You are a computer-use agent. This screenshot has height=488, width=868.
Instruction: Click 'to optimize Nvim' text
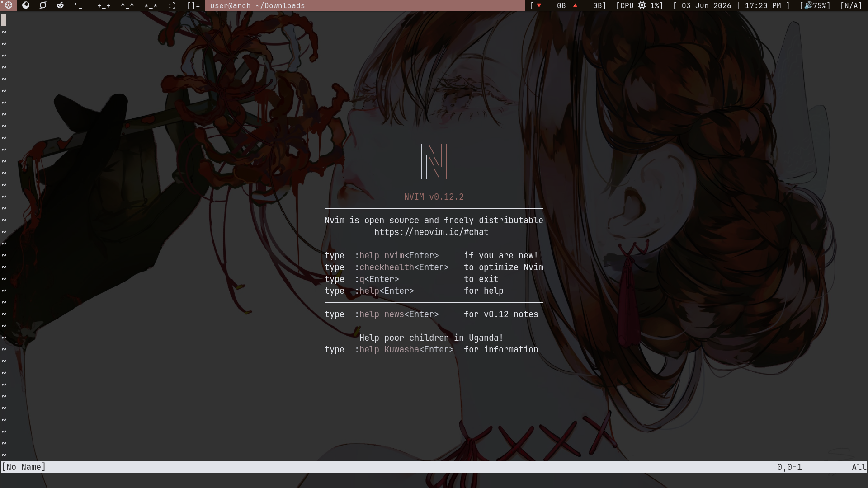coord(504,267)
